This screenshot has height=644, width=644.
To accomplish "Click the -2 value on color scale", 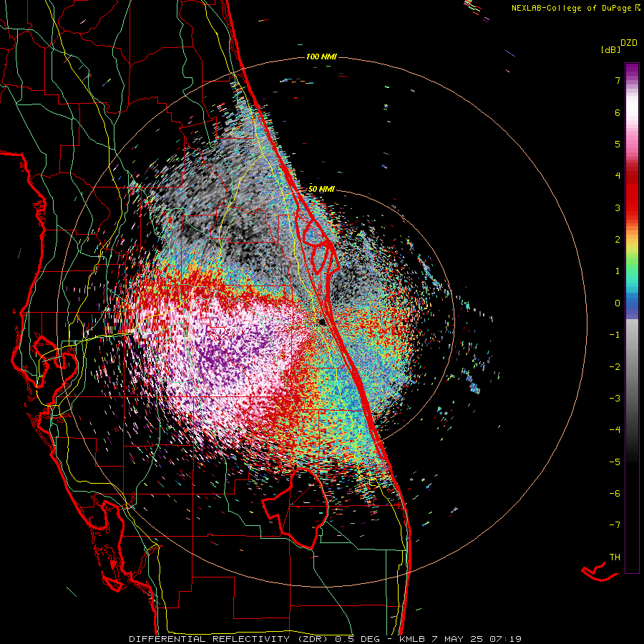I will [x=615, y=366].
